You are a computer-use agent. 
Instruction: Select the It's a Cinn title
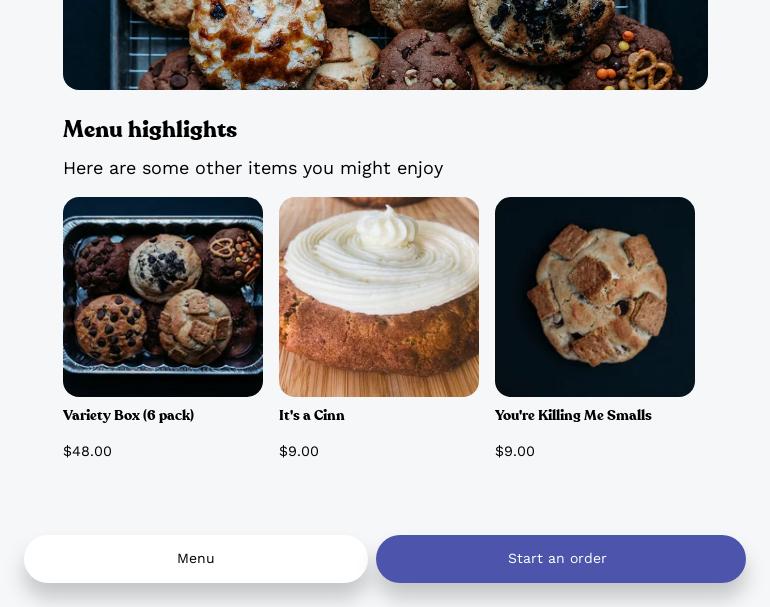click(312, 415)
